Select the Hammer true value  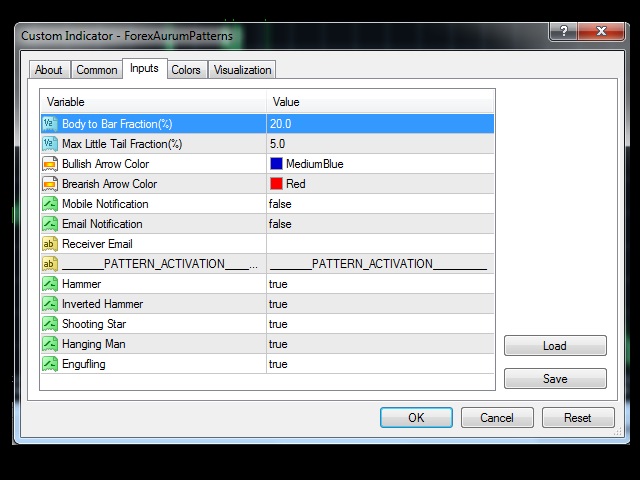click(x=380, y=284)
